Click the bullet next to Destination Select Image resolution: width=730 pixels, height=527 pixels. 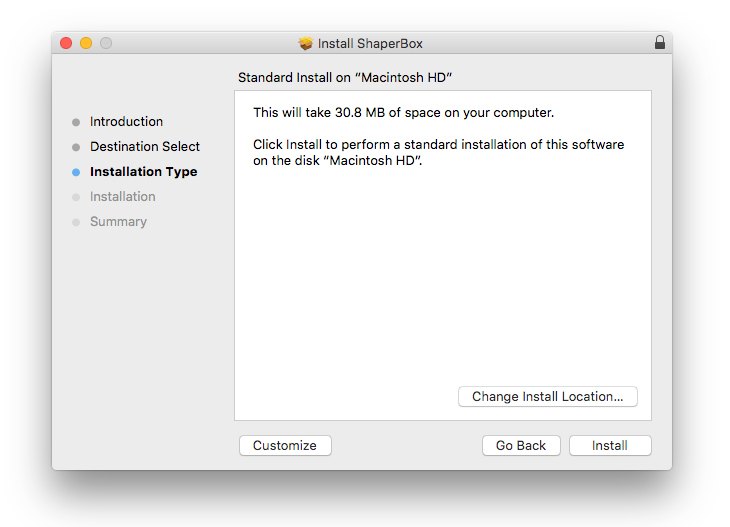point(76,147)
